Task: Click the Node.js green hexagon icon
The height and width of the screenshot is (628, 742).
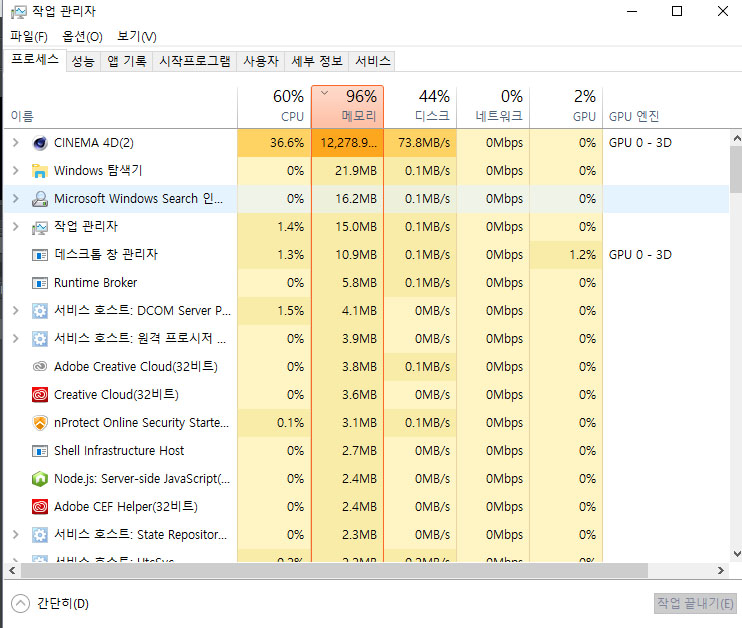Action: click(x=40, y=479)
